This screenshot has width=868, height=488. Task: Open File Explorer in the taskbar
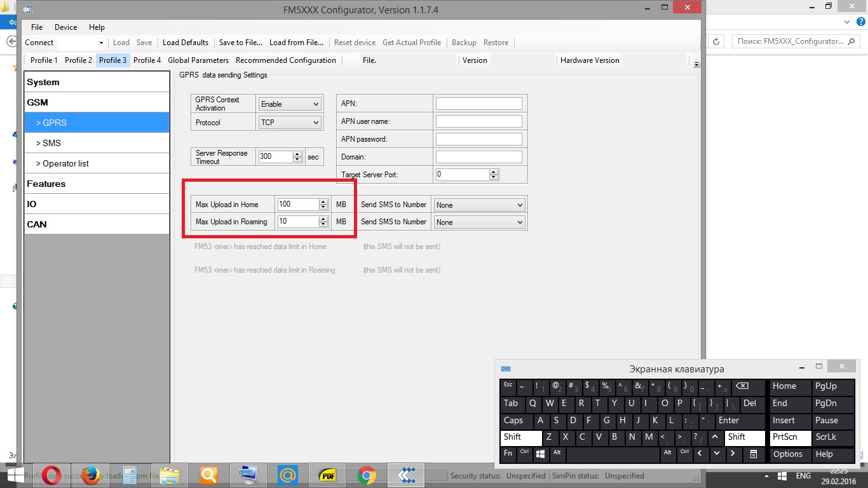170,475
